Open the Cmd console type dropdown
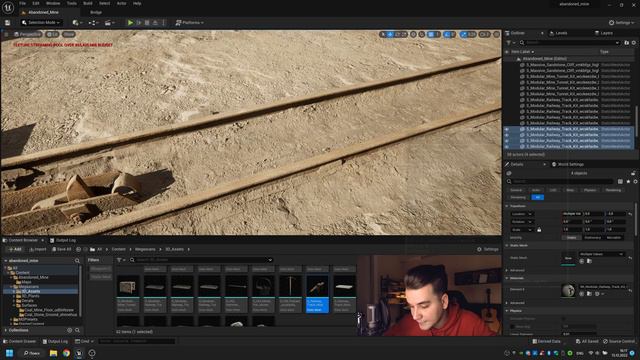This screenshot has height=360, width=640. coord(84,341)
